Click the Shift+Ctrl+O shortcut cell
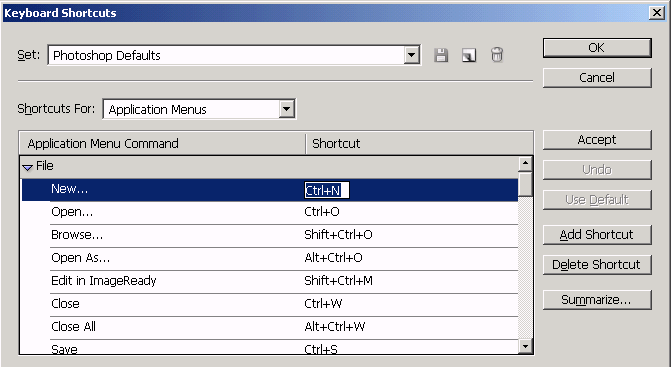The height and width of the screenshot is (367, 671). click(x=338, y=235)
